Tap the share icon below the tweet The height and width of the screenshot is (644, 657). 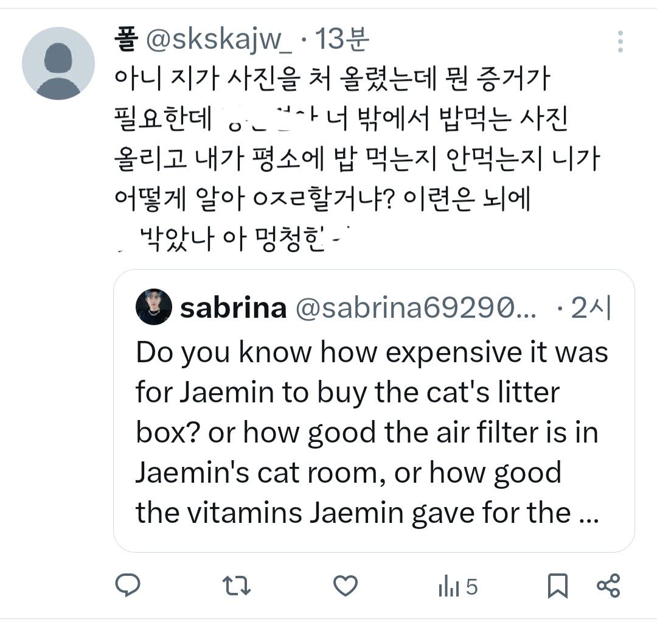point(608,586)
